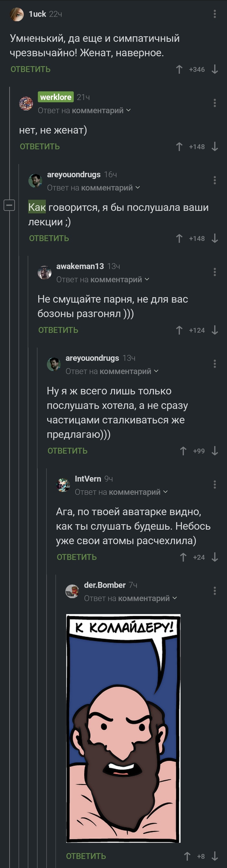Viewport: 227px width, 868px height.
Task: Open three-dot menu on 1uck's comment
Action: pyautogui.click(x=215, y=14)
